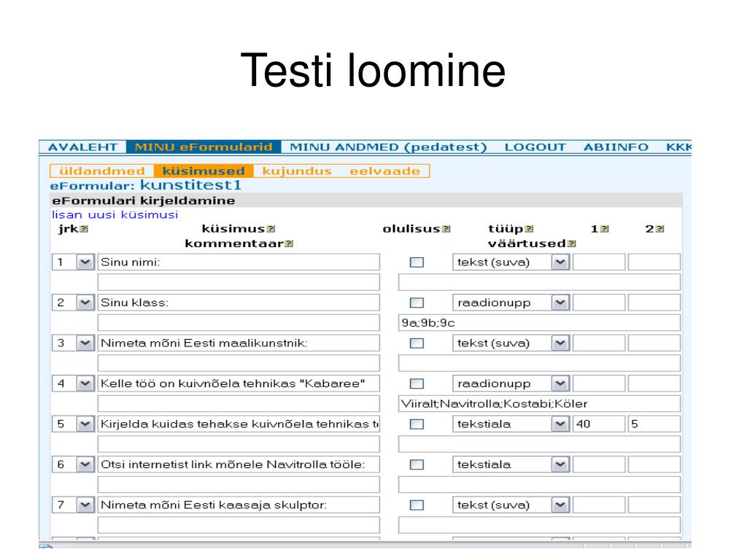The height and width of the screenshot is (560, 747).
Task: Check olulisus for Eesti maalikunstnik question
Action: coord(417,343)
